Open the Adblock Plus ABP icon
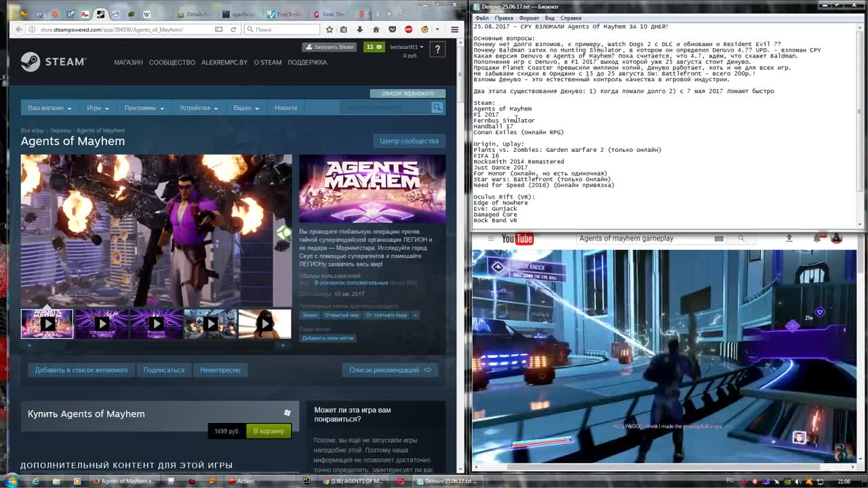 pos(408,29)
